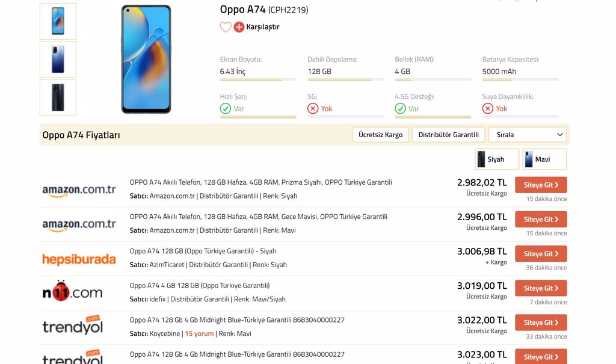Click the Ekran Boyutu rating bar

pyautogui.click(x=258, y=80)
